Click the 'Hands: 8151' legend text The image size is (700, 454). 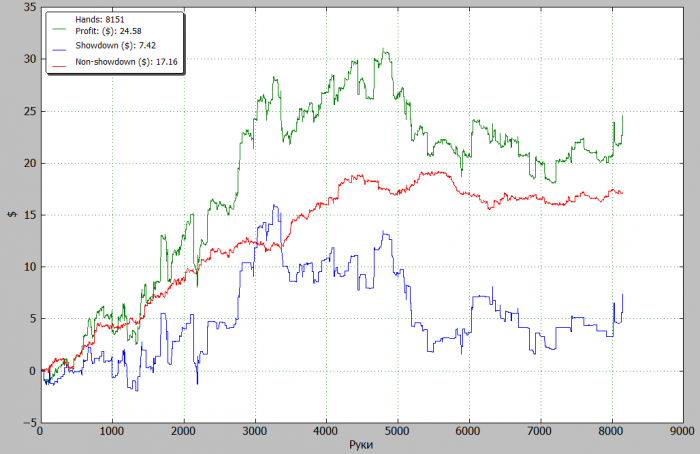pyautogui.click(x=100, y=20)
